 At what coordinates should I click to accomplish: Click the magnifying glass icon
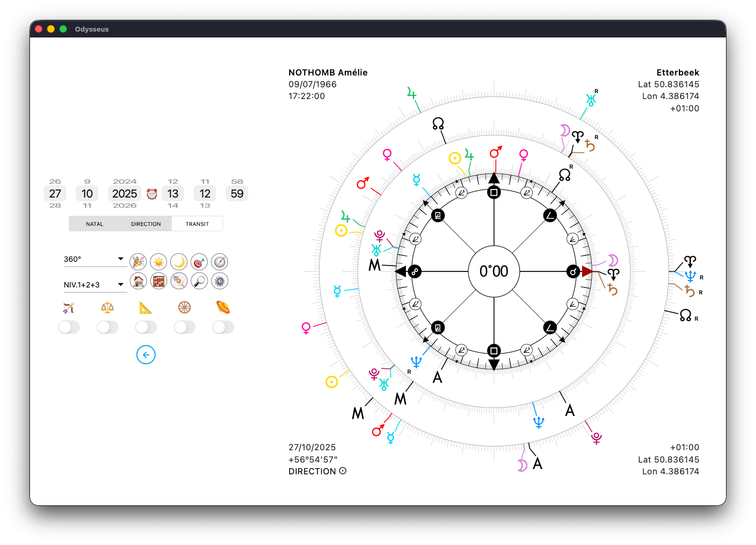pos(199,281)
